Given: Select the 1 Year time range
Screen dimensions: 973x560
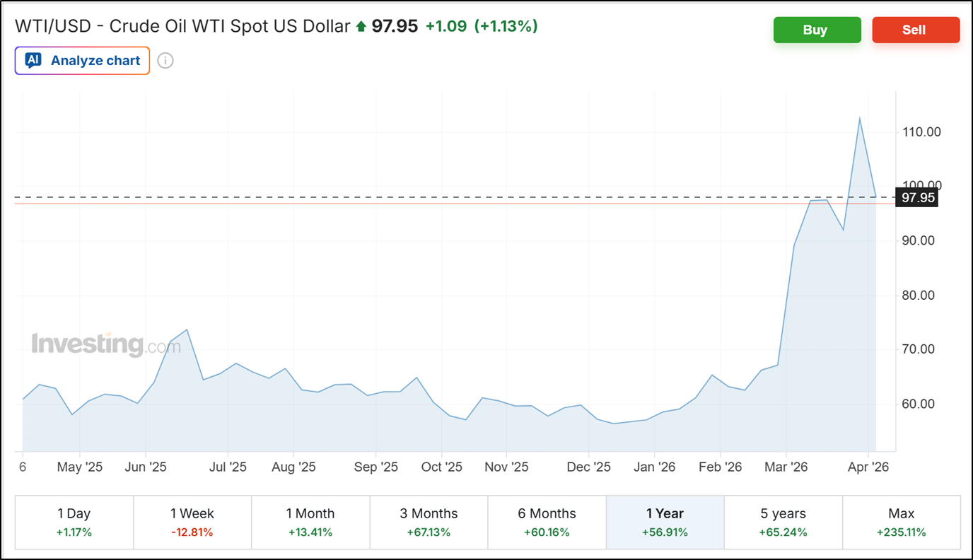Looking at the screenshot, I should pos(665,522).
